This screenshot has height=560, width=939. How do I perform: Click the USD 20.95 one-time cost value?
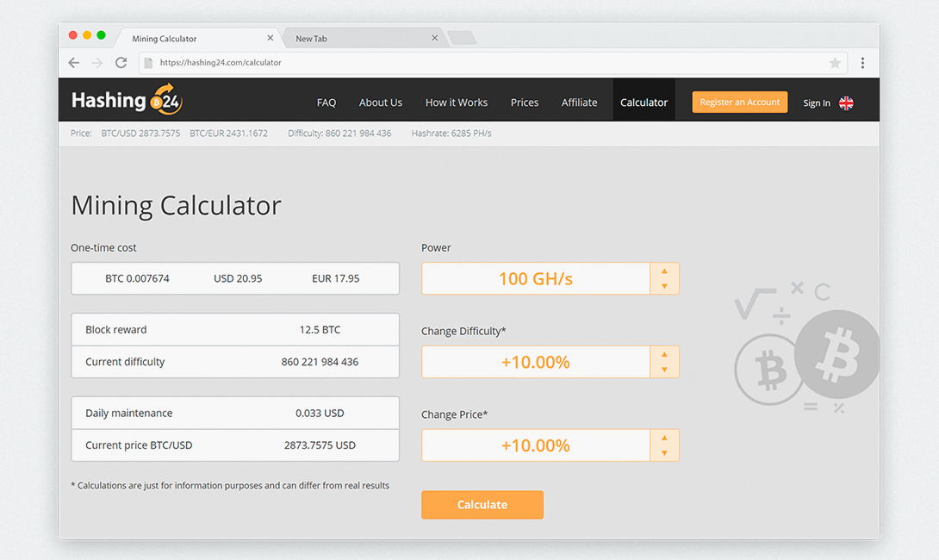click(238, 278)
